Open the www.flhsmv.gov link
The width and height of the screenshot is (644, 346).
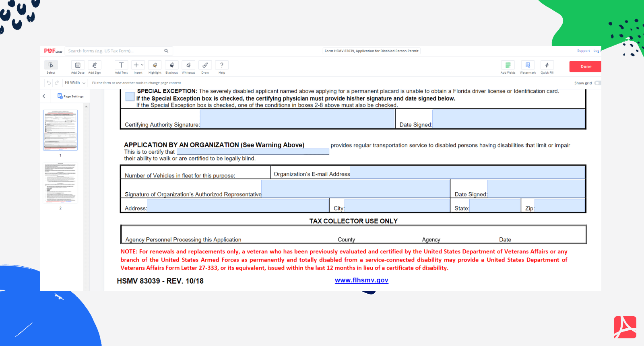361,280
